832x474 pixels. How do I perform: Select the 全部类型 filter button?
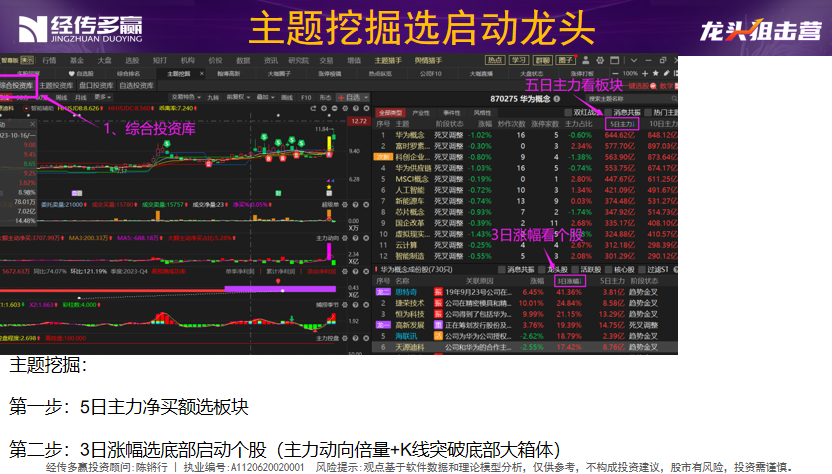pos(391,113)
